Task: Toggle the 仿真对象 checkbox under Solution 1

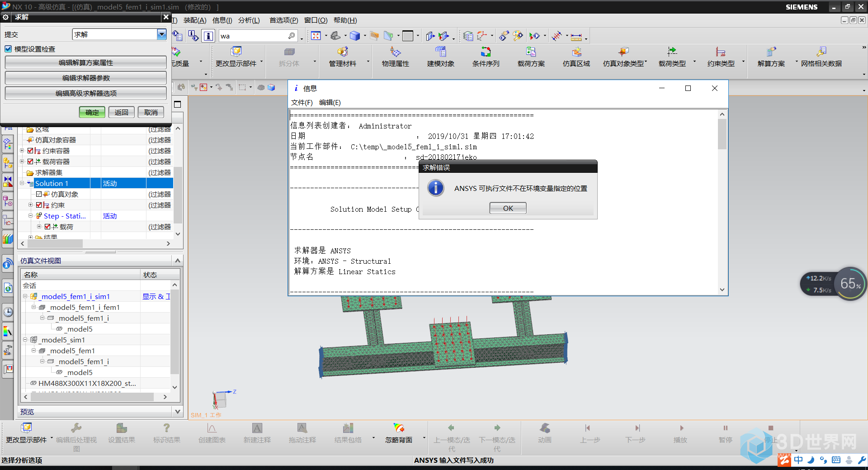Action: (39, 194)
